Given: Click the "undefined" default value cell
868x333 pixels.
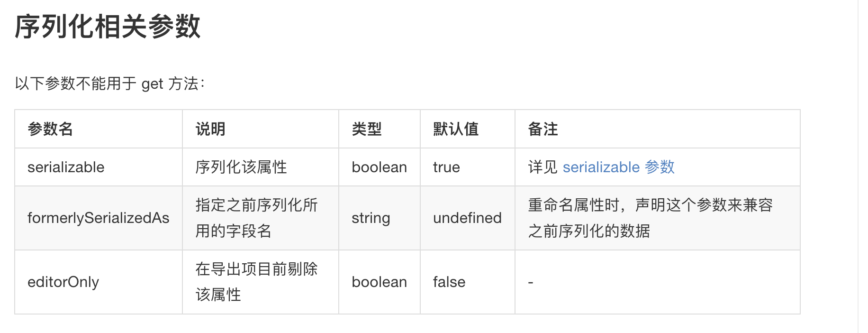Looking at the screenshot, I should (467, 218).
